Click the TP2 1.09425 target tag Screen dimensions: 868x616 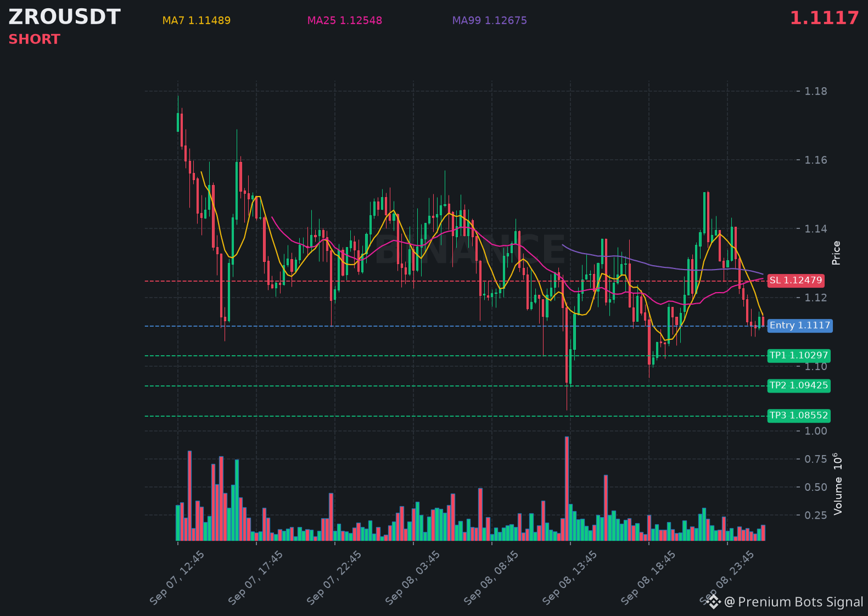[799, 385]
